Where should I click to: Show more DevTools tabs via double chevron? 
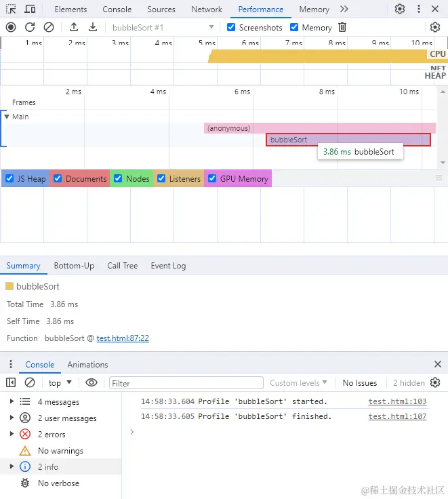point(344,9)
